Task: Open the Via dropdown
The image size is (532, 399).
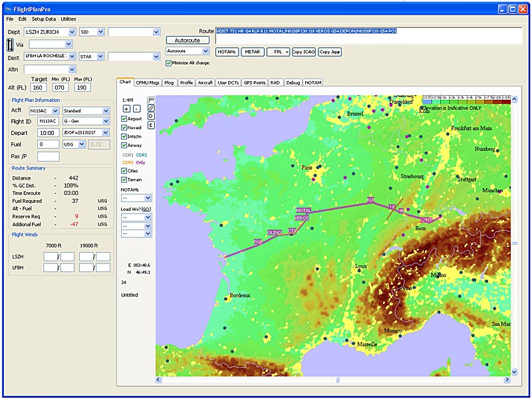Action: pos(69,44)
